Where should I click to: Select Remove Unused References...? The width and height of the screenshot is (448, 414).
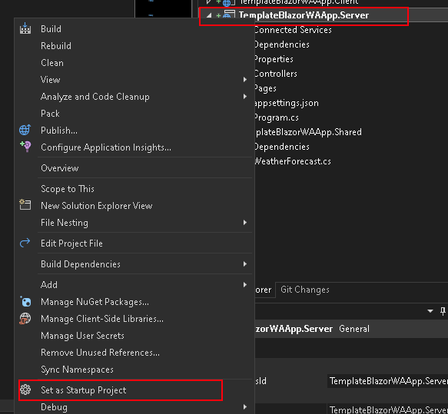[x=100, y=353]
